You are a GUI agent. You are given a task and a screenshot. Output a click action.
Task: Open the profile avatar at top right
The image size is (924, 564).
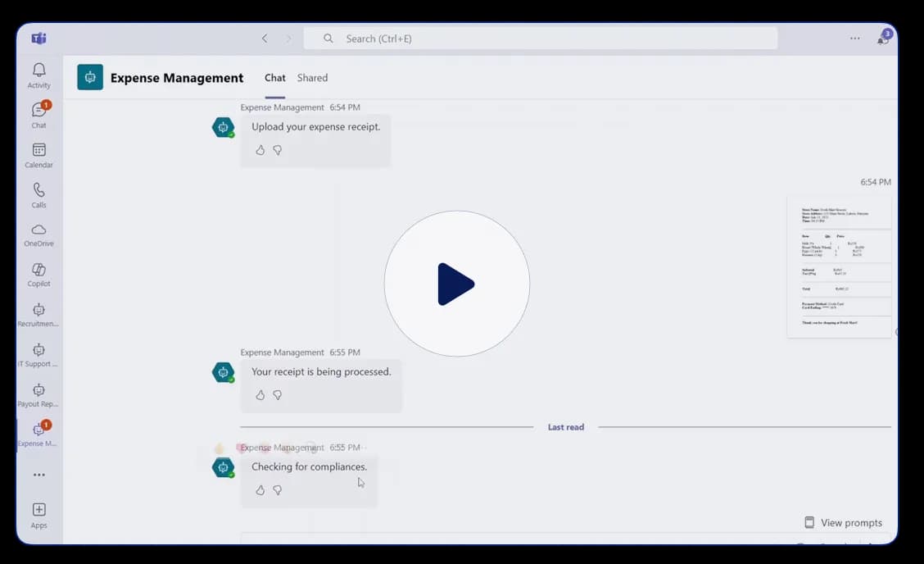pos(885,37)
